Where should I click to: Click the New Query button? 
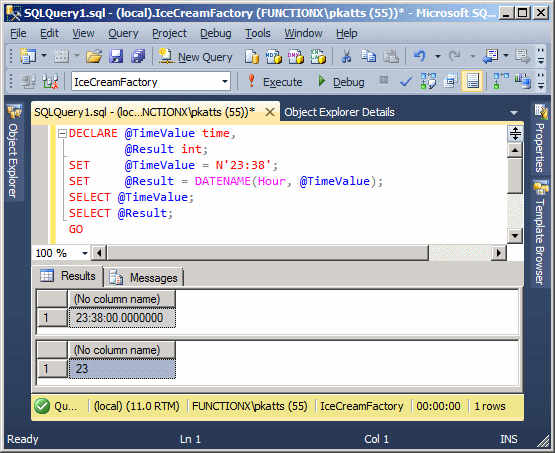(x=195, y=57)
